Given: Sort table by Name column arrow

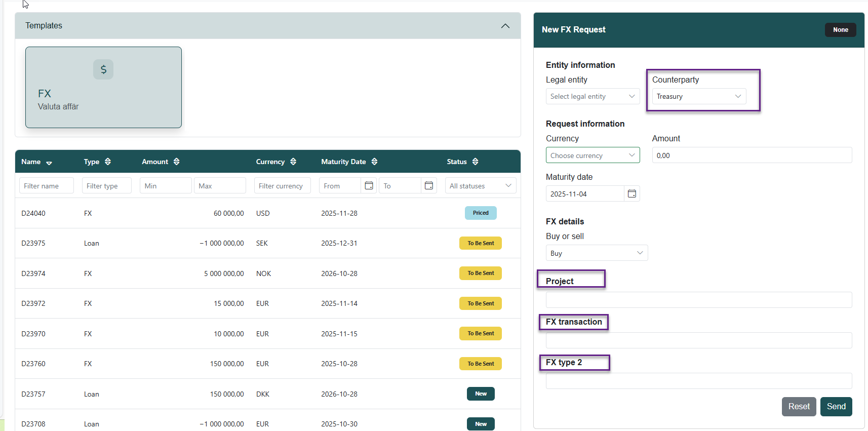Looking at the screenshot, I should pos(49,163).
